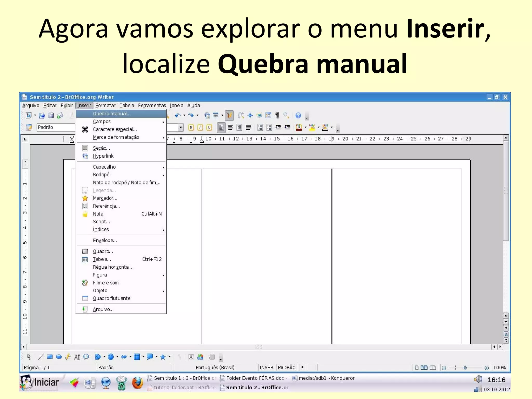Expand Basic Shapes dropdown arrow

(x=104, y=357)
